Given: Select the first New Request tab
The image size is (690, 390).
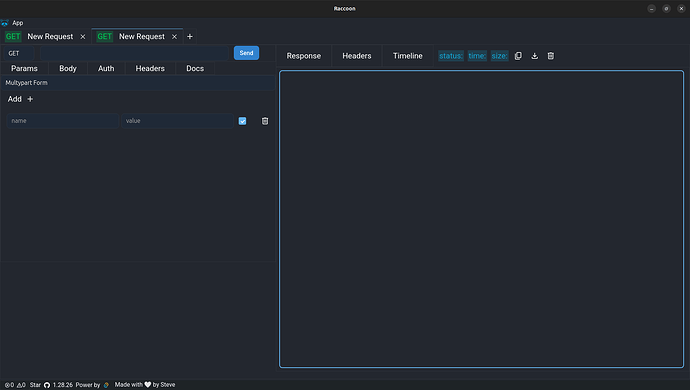Looking at the screenshot, I should pyautogui.click(x=45, y=37).
